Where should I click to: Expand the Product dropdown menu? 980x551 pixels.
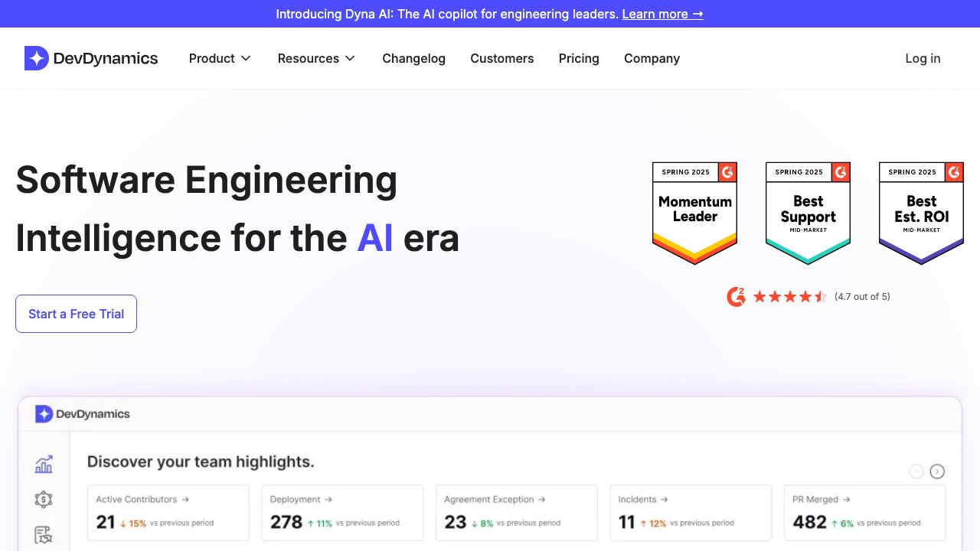pos(220,58)
